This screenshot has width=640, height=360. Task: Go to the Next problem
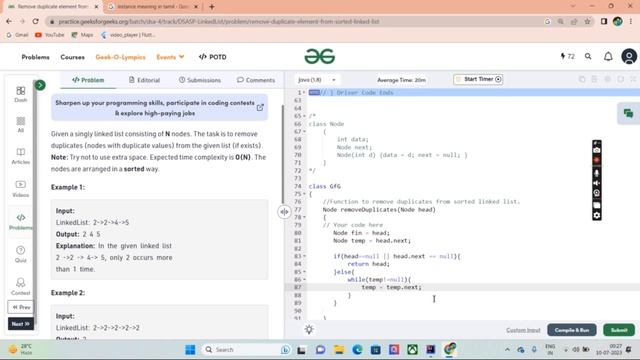(21, 324)
